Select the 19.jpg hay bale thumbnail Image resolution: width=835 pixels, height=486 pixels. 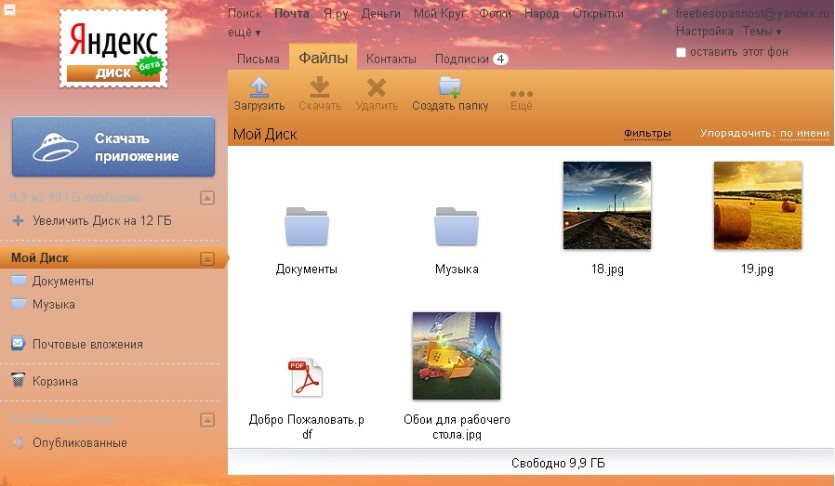coord(757,205)
